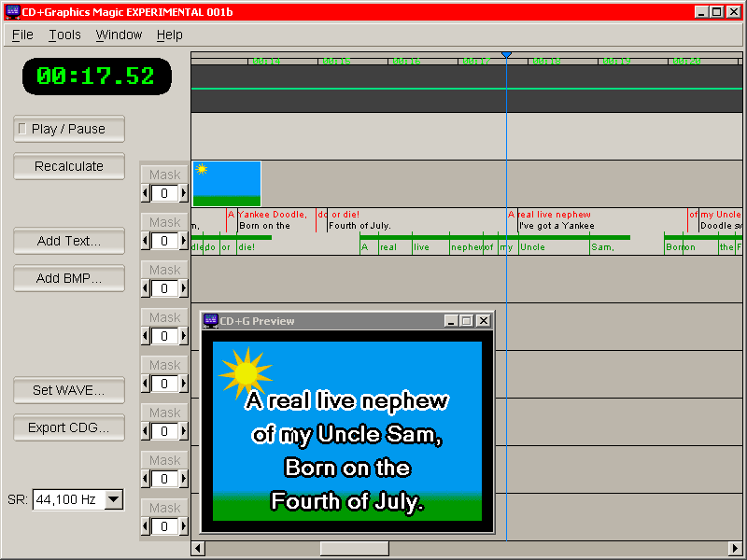Click the mask value field of lyrics track

coord(164,241)
